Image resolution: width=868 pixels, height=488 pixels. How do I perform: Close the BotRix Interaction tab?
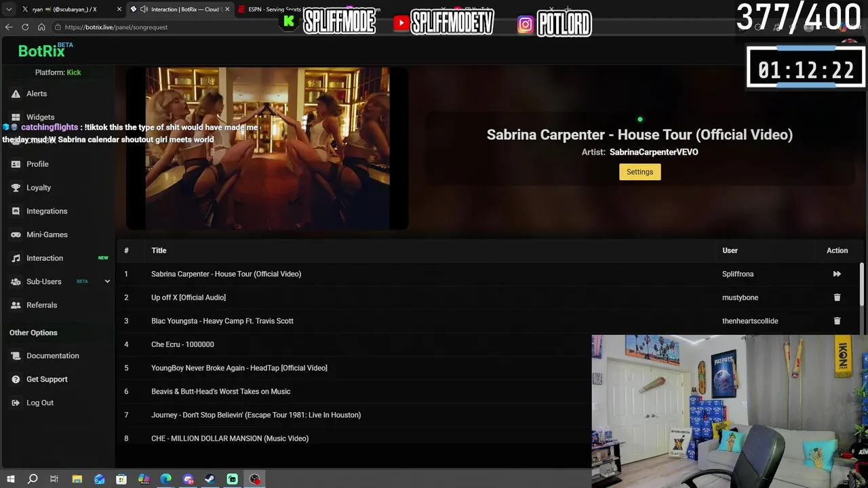(227, 9)
